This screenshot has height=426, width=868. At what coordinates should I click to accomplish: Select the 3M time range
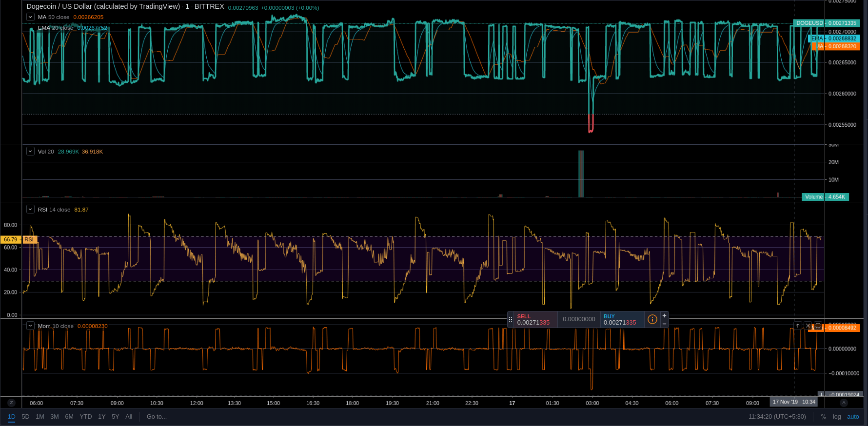pos(55,417)
